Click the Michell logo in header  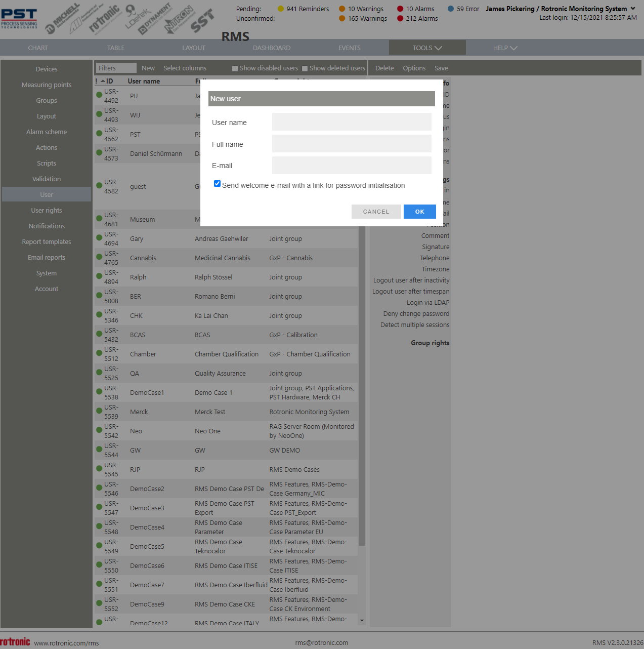64,19
